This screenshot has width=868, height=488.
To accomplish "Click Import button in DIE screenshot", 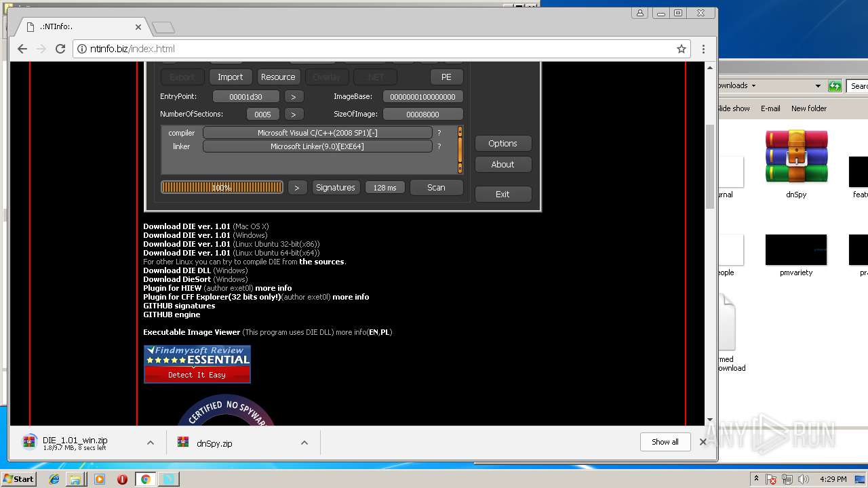I will [x=231, y=77].
